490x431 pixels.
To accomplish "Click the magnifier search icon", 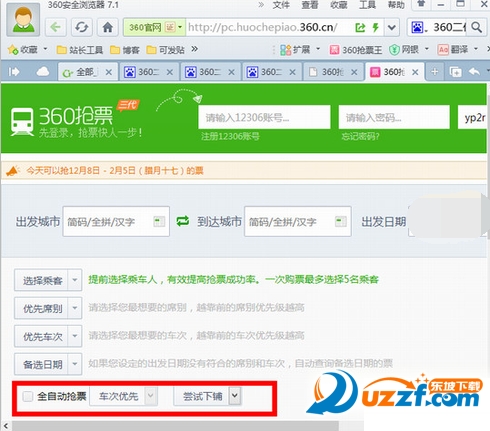I will tap(477, 27).
